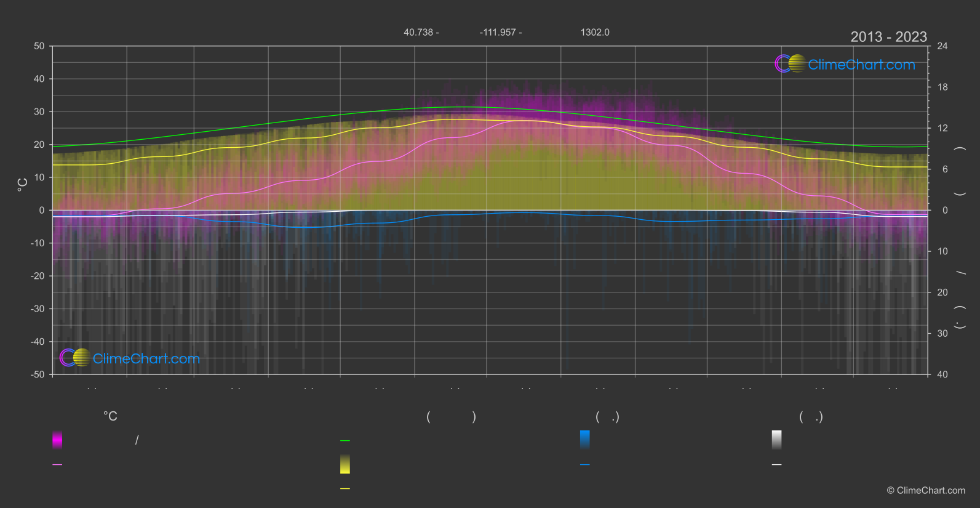Select the white line legend marker

click(x=777, y=465)
